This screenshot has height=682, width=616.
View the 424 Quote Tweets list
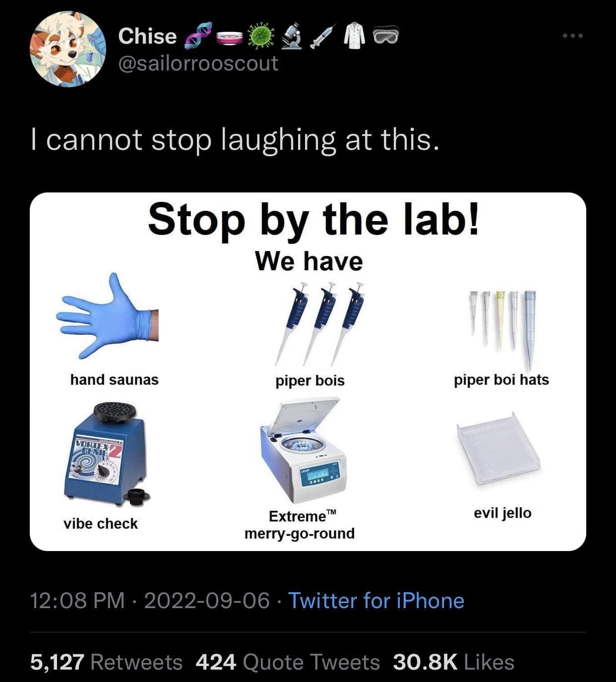pyautogui.click(x=288, y=662)
